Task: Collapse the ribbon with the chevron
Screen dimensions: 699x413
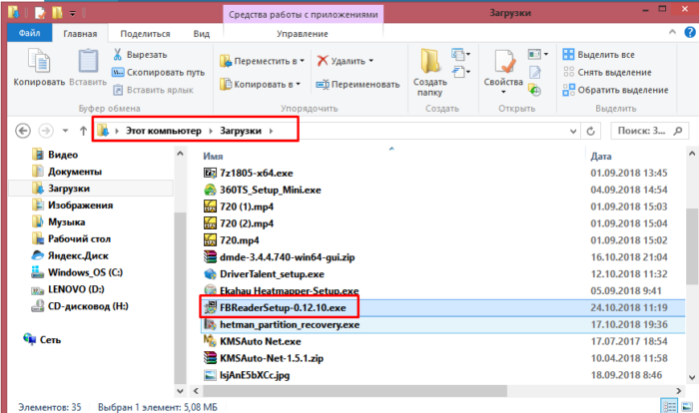Action: (672, 32)
